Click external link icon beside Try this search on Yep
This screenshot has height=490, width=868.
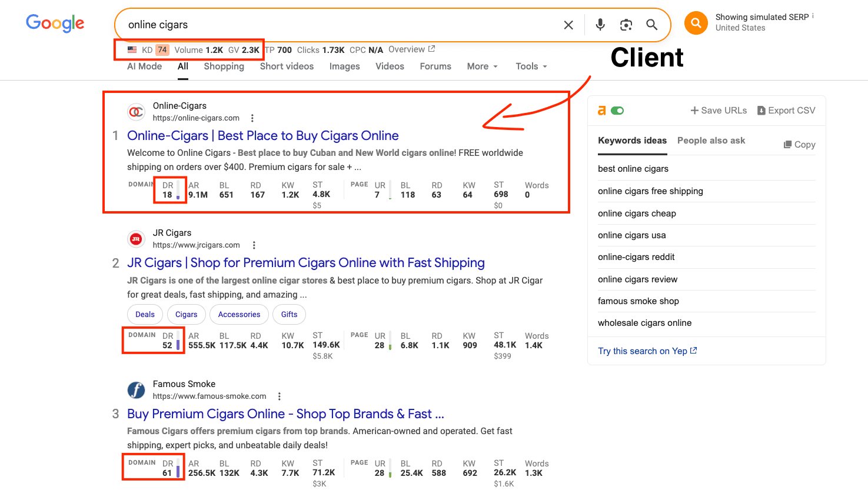coord(693,351)
